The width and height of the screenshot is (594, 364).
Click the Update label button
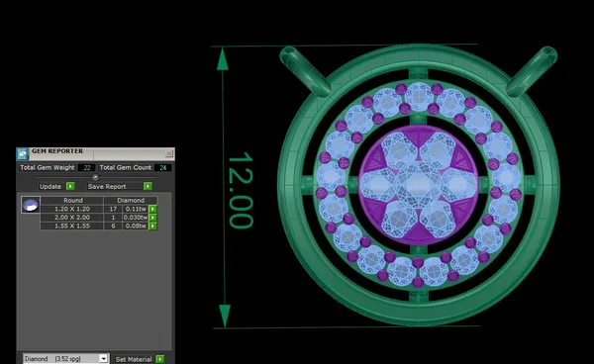tap(50, 187)
